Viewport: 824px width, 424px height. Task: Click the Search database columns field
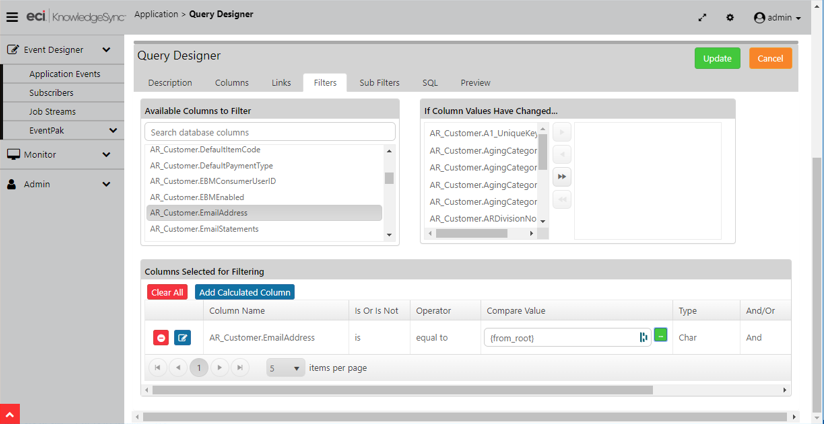click(x=270, y=132)
